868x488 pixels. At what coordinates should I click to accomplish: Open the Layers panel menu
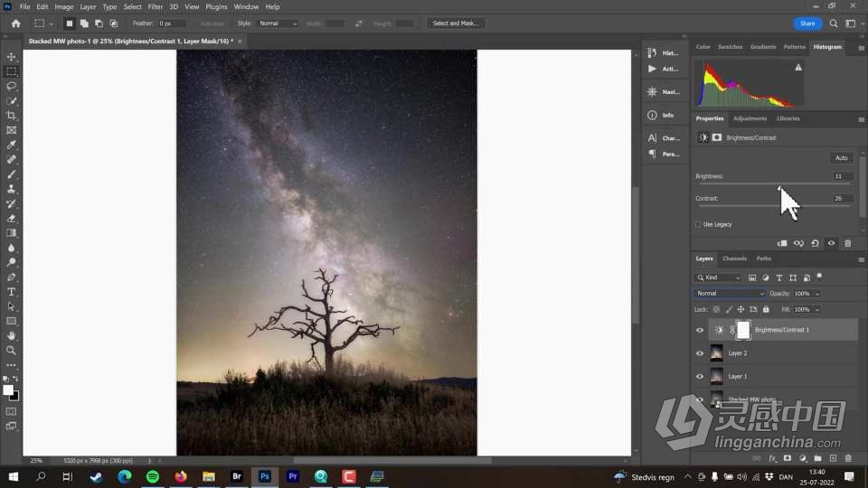click(861, 259)
